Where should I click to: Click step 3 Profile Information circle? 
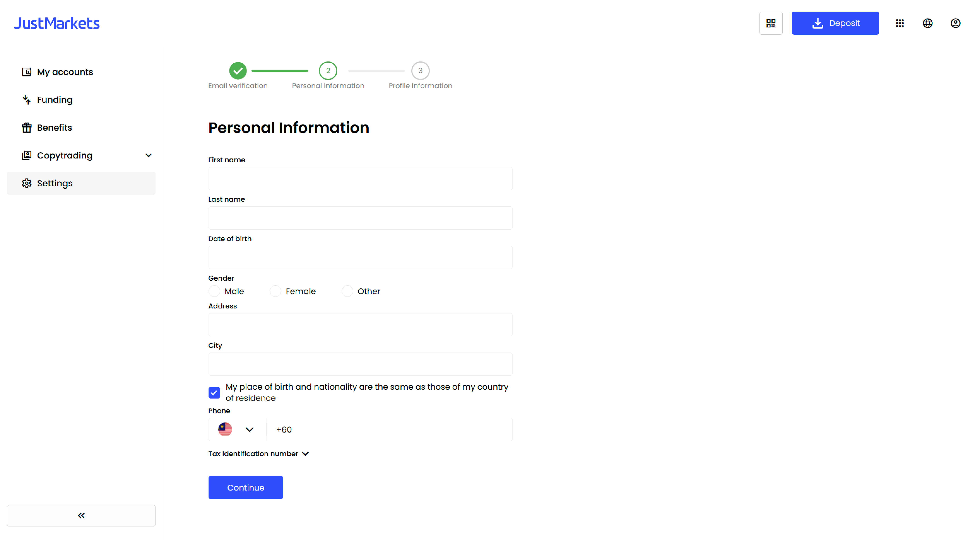(420, 71)
